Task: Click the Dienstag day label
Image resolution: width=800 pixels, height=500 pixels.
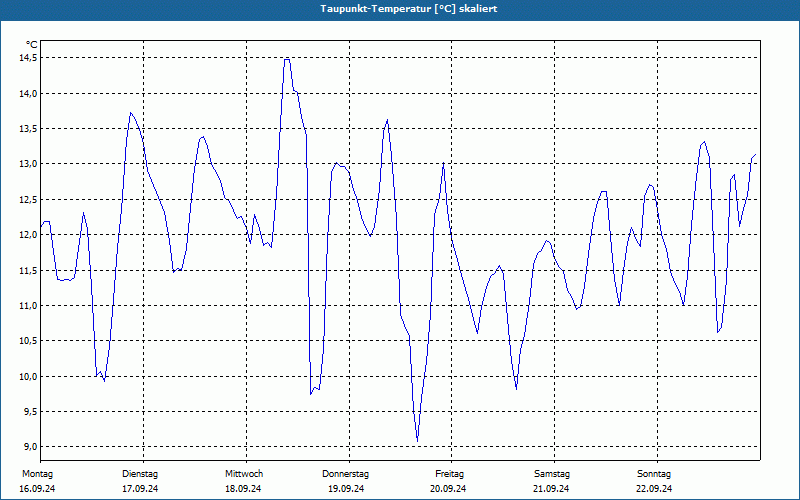Action: 140,474
